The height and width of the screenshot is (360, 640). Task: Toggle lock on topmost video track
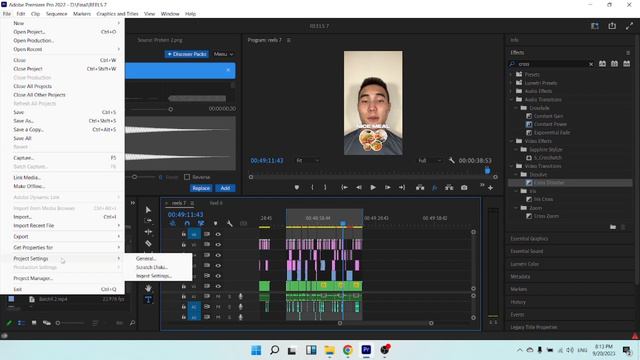pyautogui.click(x=184, y=234)
